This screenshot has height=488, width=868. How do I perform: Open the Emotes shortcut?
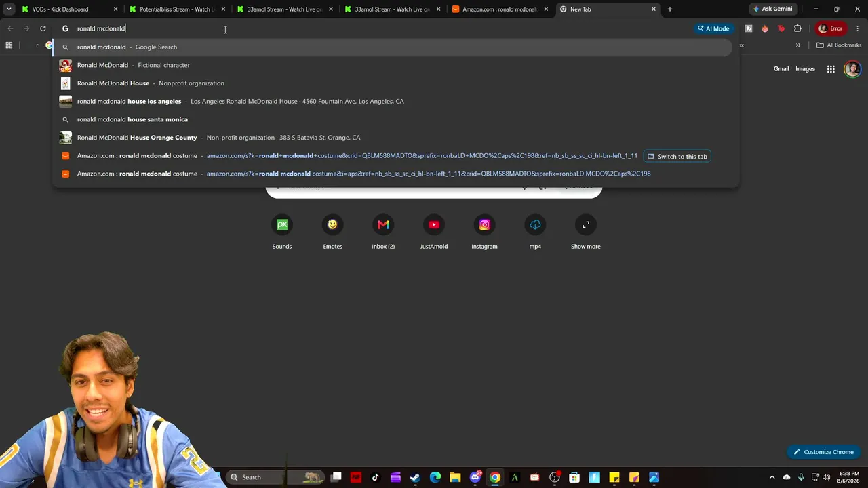coord(332,232)
